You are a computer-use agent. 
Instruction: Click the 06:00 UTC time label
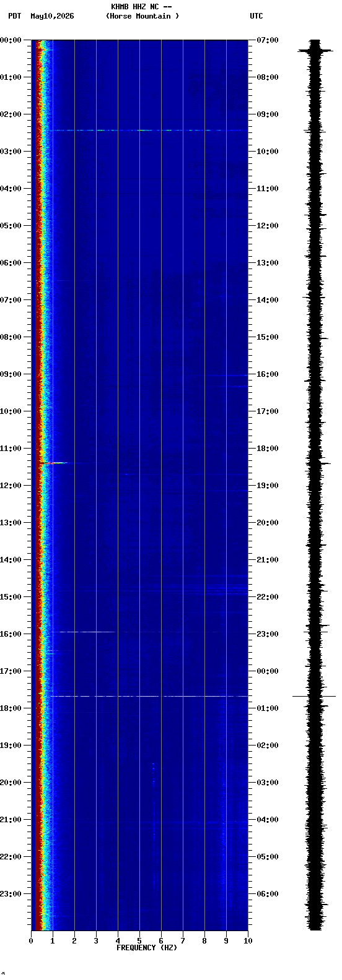click(x=268, y=894)
